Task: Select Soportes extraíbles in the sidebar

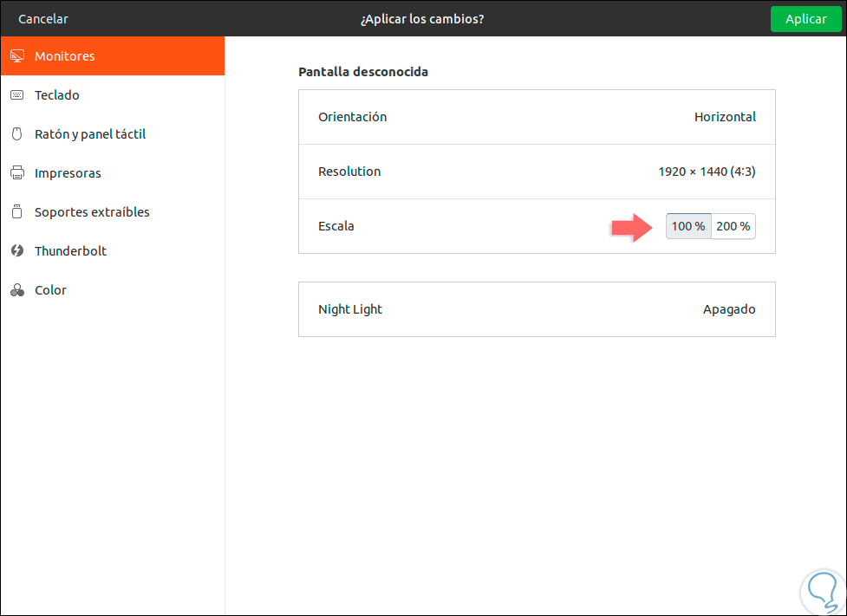Action: [113, 211]
